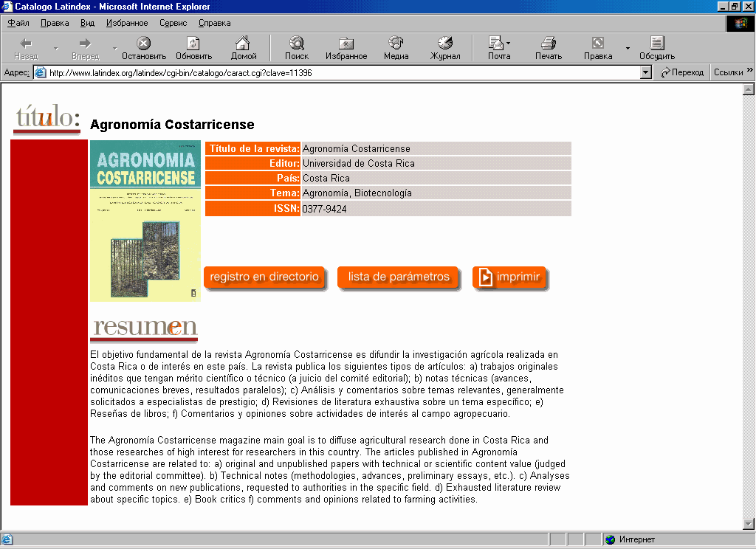
Task: Click the 'lista de parámetros' button
Action: [398, 277]
